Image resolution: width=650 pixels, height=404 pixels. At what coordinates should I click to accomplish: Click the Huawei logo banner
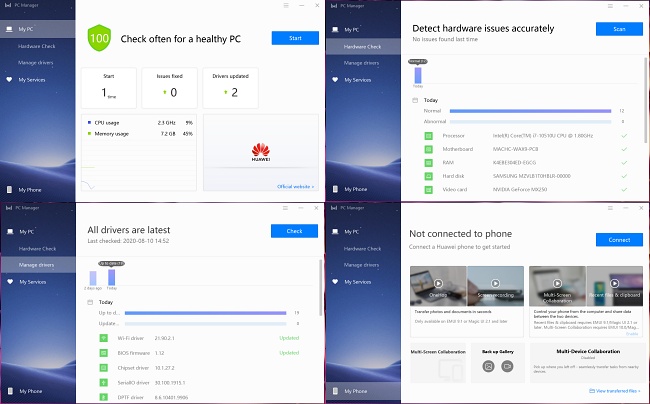tap(261, 152)
